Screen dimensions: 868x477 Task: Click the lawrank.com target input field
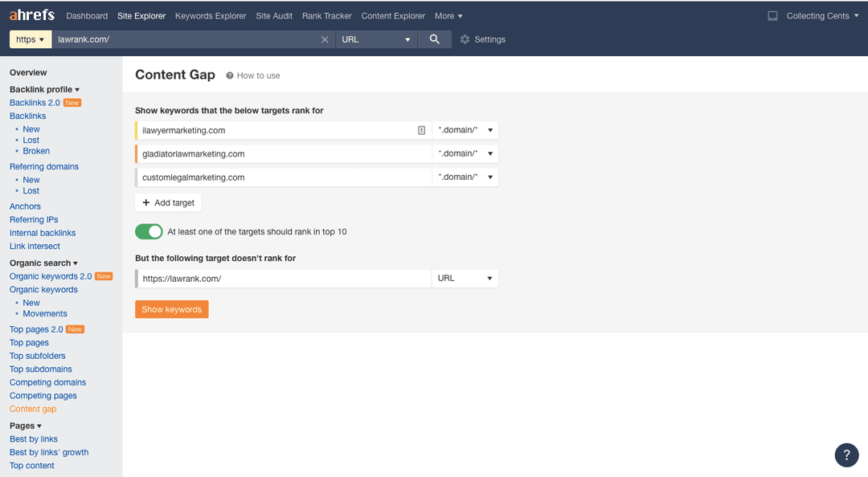[281, 277]
